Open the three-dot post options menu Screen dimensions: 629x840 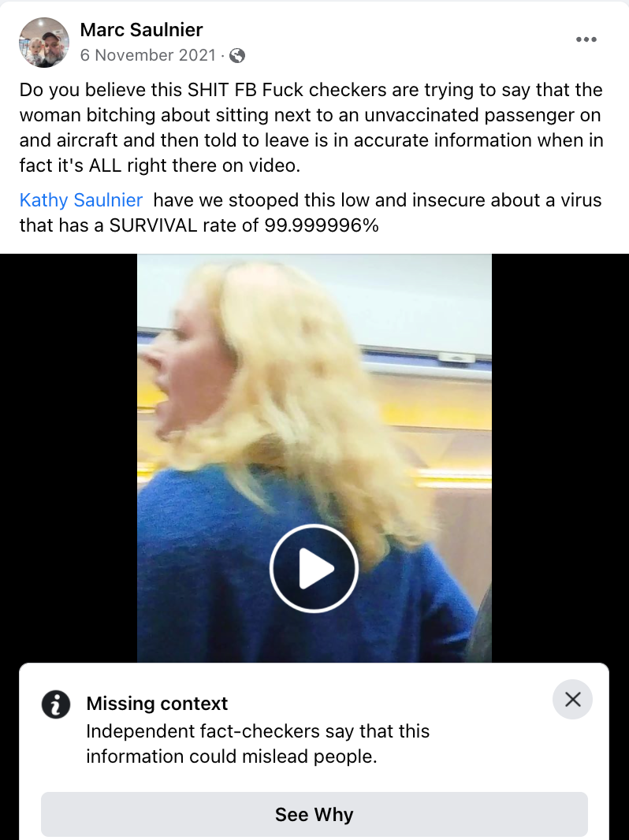click(x=586, y=39)
